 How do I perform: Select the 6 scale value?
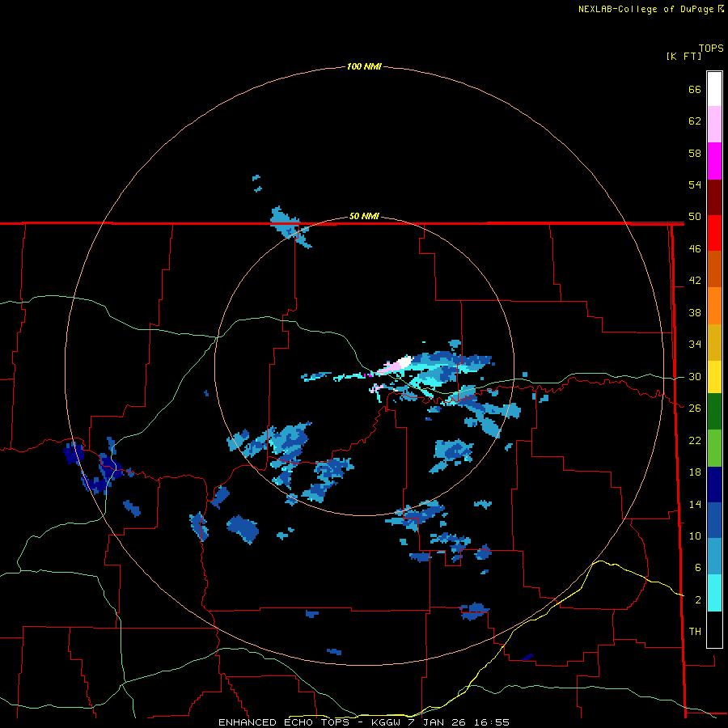click(697, 568)
